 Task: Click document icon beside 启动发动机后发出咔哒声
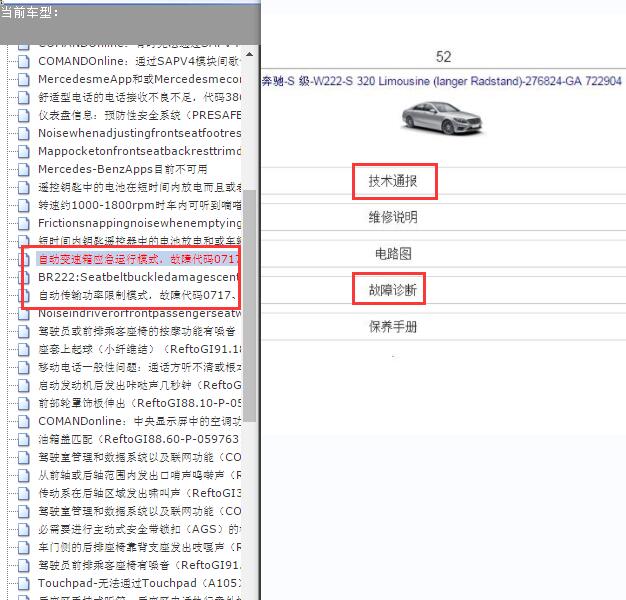click(x=24, y=385)
